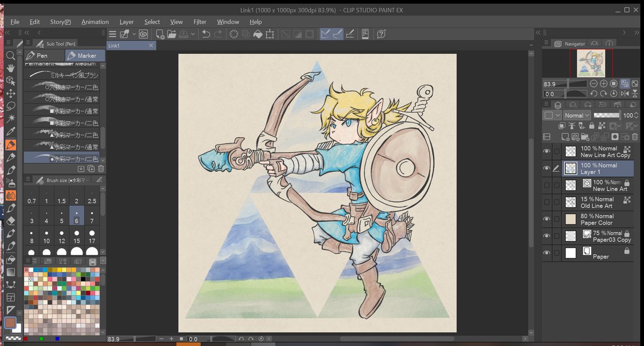644x346 pixels.
Task: Toggle Snap to Grid icon
Action: (x=350, y=34)
